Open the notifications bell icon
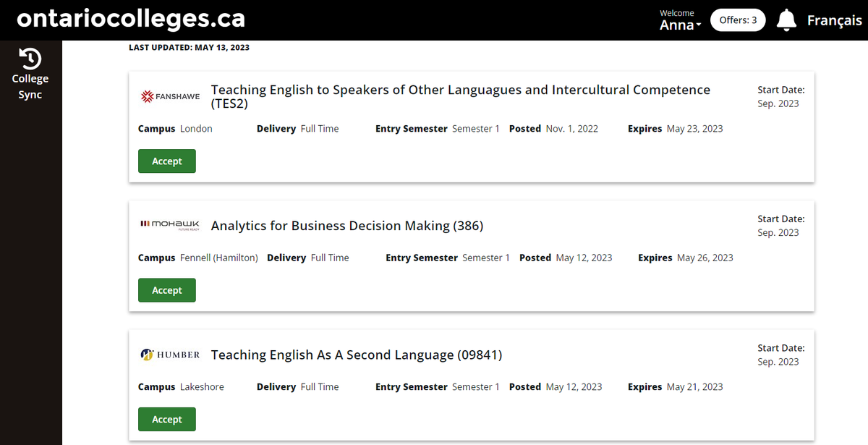The height and width of the screenshot is (445, 868). tap(786, 20)
